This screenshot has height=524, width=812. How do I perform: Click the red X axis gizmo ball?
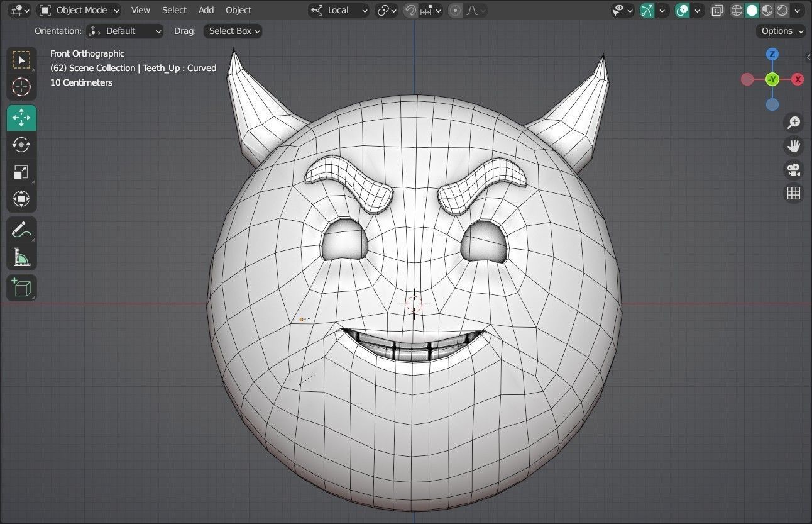tap(798, 79)
